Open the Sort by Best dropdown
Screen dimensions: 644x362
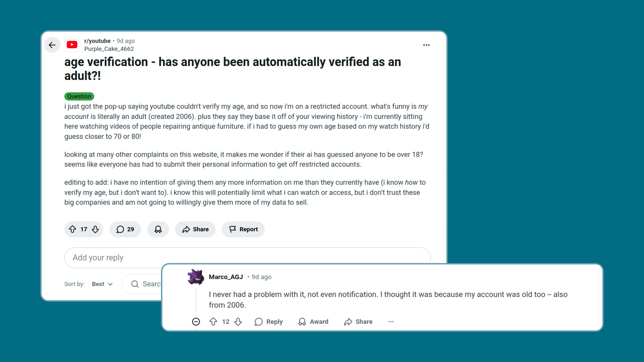[x=102, y=284]
